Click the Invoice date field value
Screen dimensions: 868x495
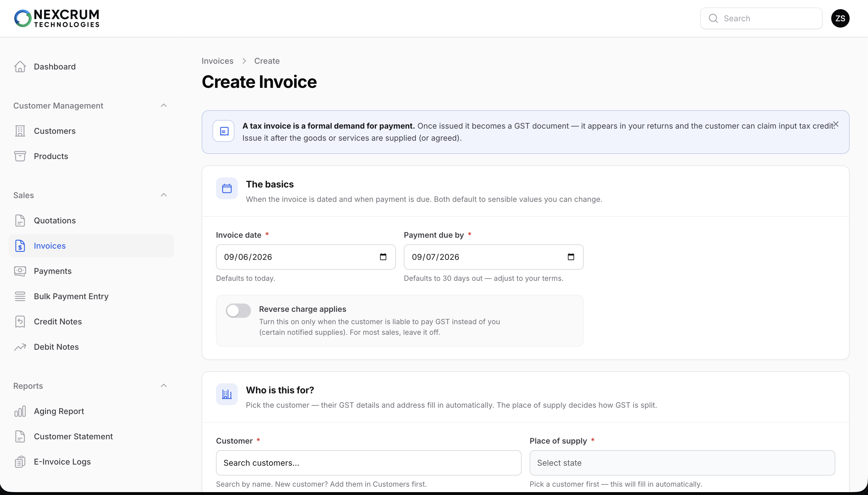pyautogui.click(x=248, y=257)
